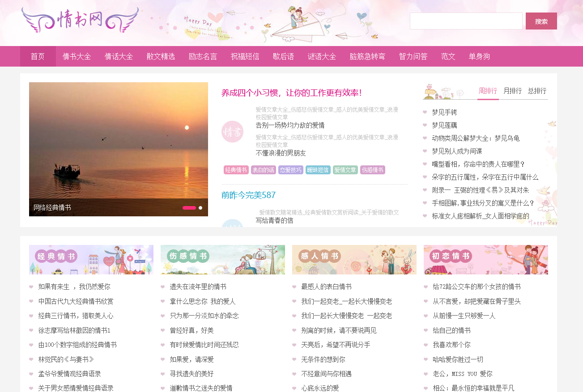Screen dimensions: 583x392
Task: Open 林觉民的《与妻书》
Action: (x=66, y=359)
